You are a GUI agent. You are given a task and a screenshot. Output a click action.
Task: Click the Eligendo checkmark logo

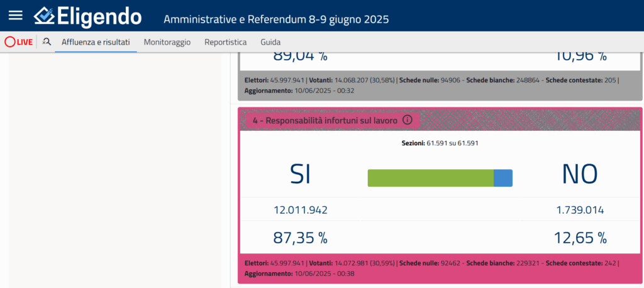(x=45, y=16)
